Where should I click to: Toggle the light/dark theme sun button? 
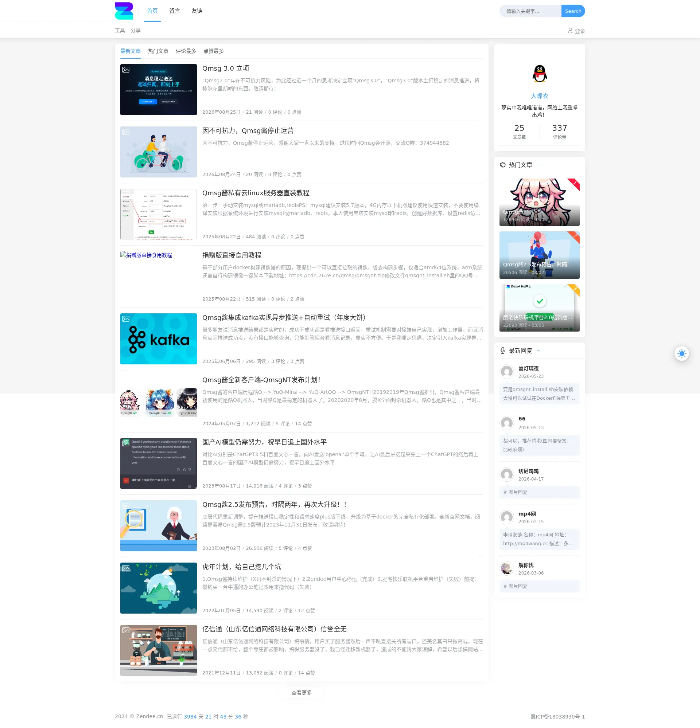pos(681,353)
